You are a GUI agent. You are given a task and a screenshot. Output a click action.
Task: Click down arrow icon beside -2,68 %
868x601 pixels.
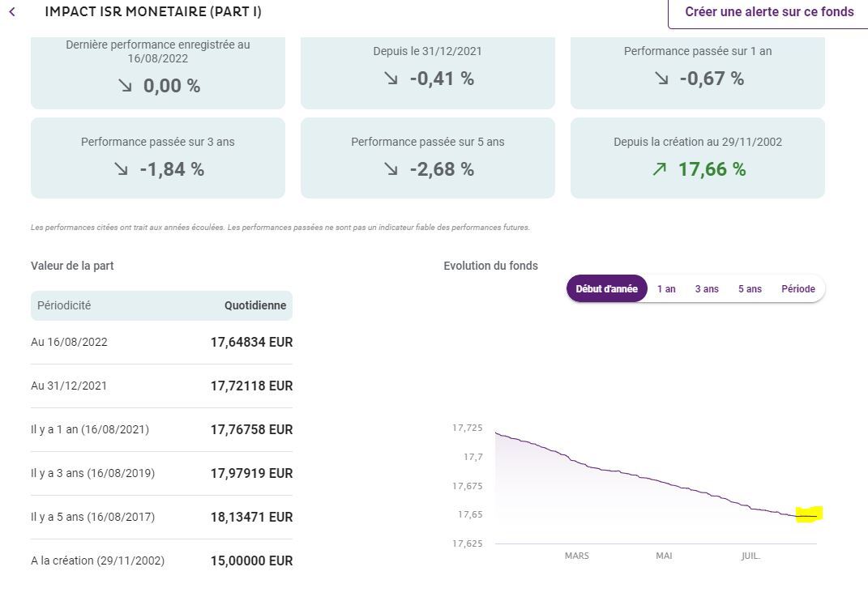point(391,169)
